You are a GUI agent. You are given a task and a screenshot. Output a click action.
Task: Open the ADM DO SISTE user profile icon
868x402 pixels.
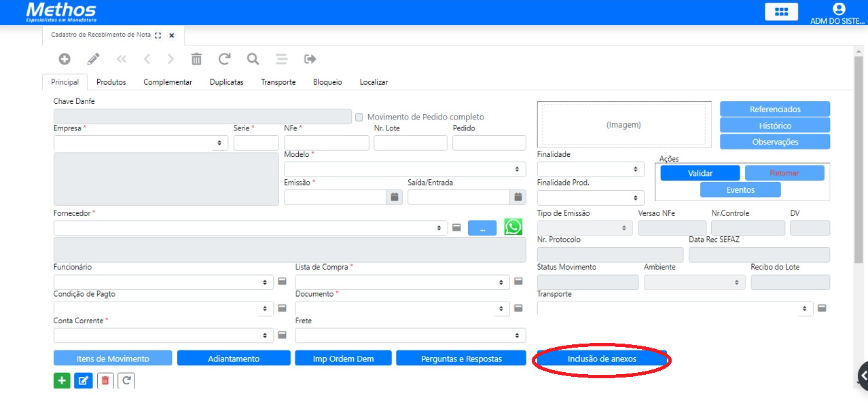click(839, 9)
